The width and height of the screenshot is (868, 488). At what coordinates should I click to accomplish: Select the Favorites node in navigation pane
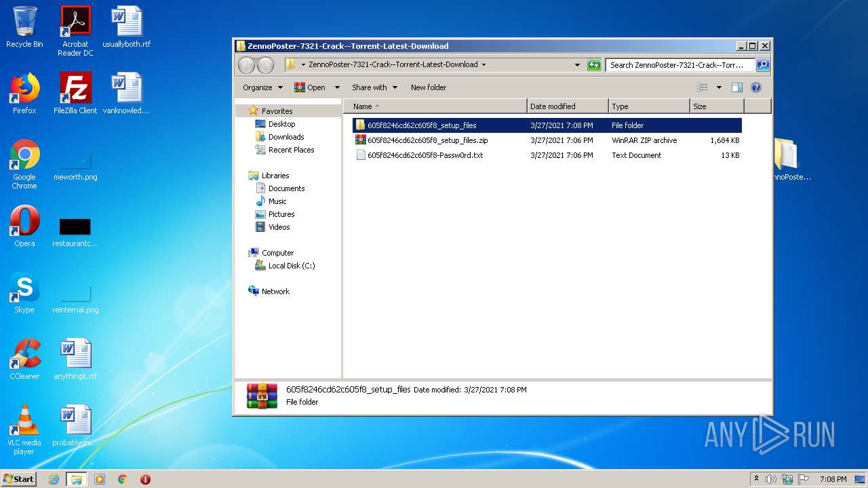point(277,111)
